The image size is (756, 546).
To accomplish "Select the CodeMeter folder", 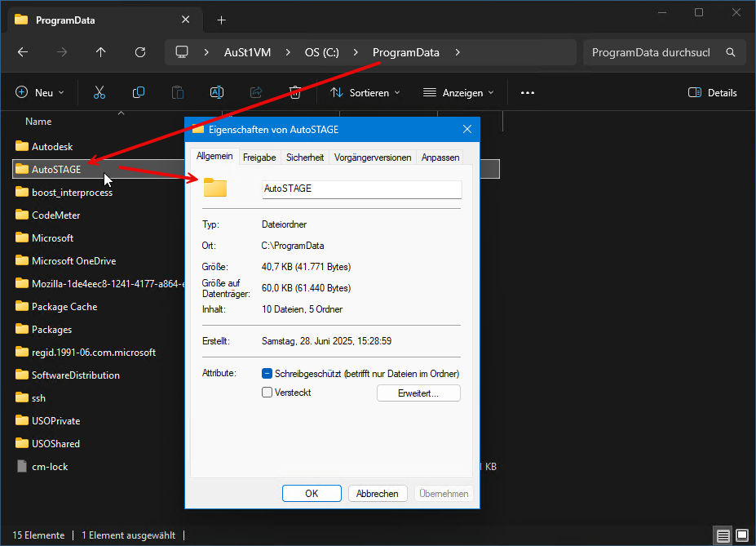I will [x=55, y=215].
